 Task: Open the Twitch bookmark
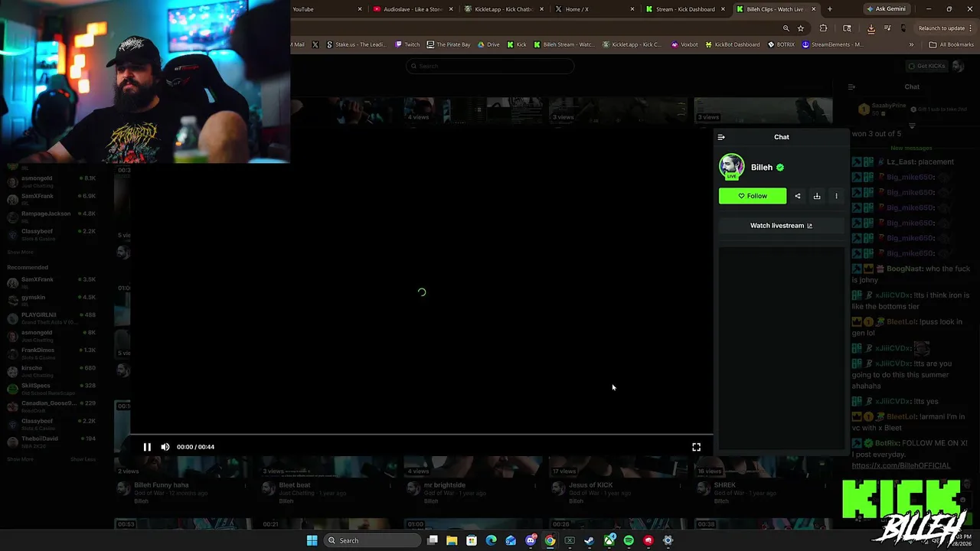(x=407, y=44)
